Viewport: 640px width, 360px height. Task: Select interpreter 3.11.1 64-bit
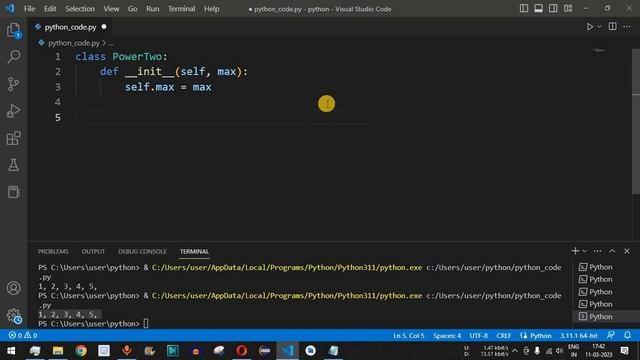click(x=578, y=336)
